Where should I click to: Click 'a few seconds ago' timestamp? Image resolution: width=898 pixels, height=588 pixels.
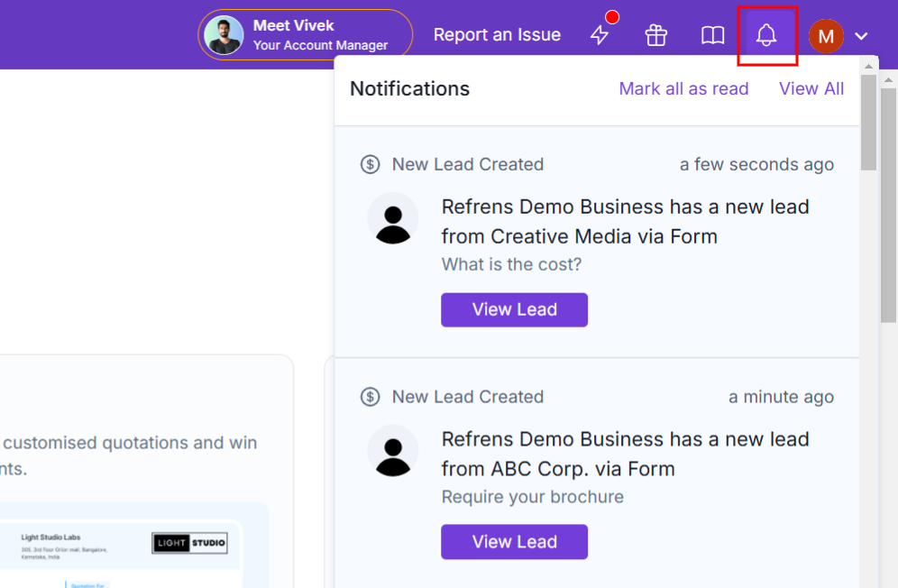pos(756,164)
